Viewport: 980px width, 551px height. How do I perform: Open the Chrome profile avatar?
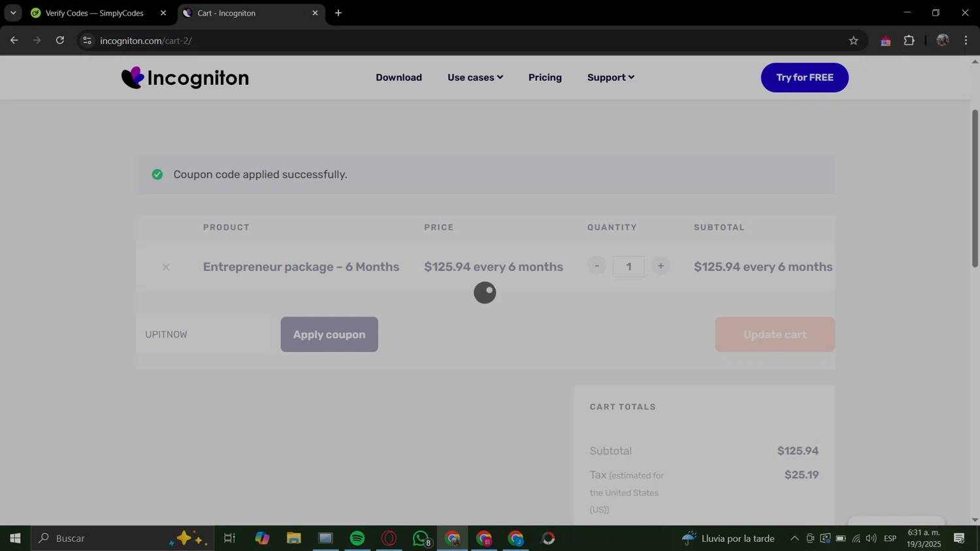(942, 40)
